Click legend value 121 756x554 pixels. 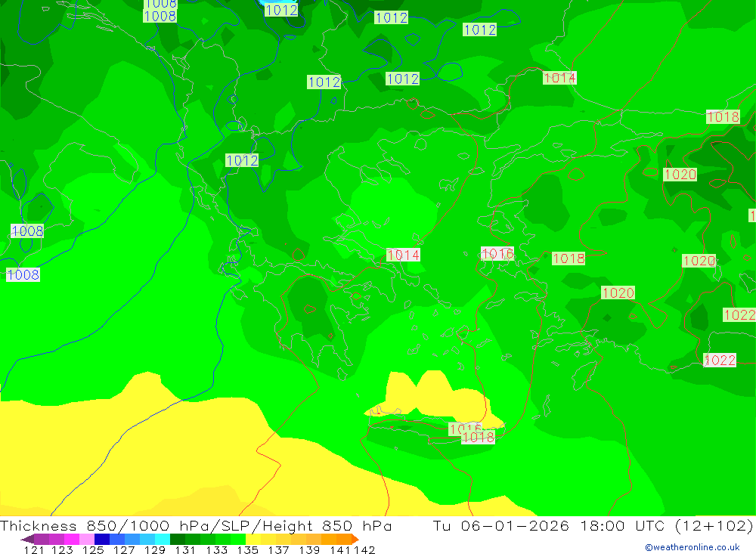(x=34, y=549)
